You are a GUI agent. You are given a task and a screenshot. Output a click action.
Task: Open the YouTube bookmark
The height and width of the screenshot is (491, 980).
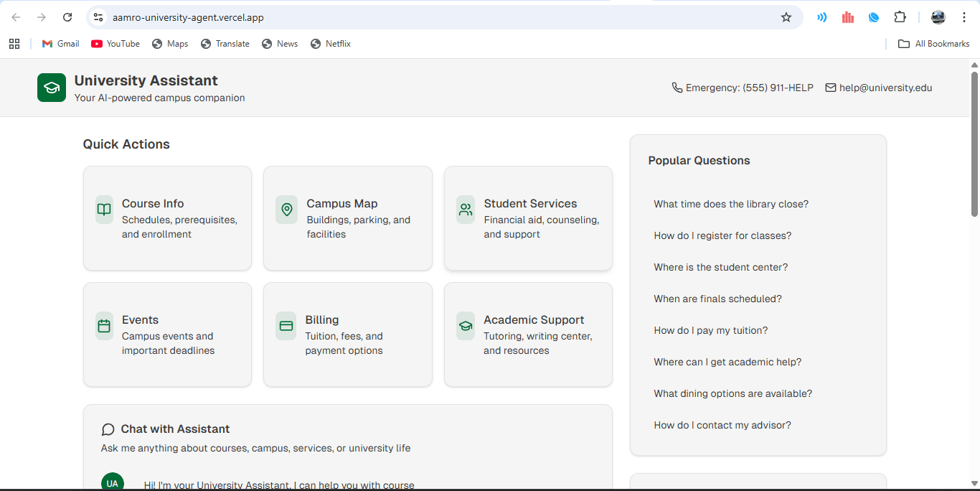[x=116, y=44]
